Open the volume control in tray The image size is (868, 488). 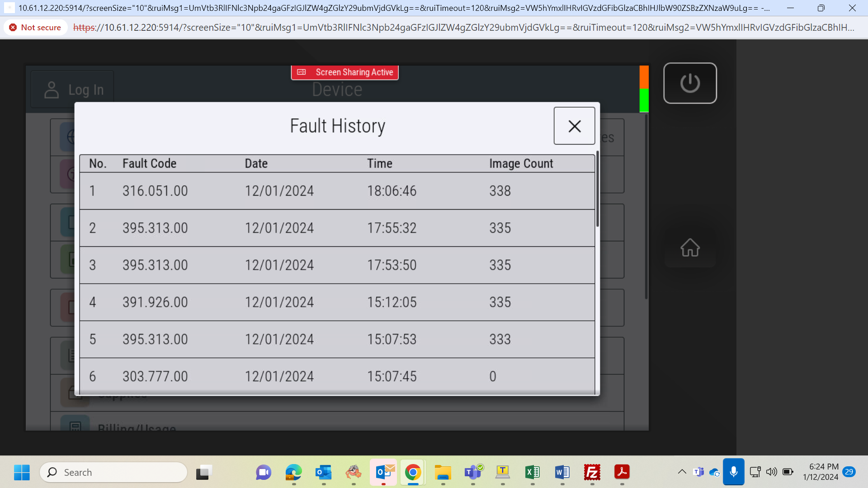(771, 472)
